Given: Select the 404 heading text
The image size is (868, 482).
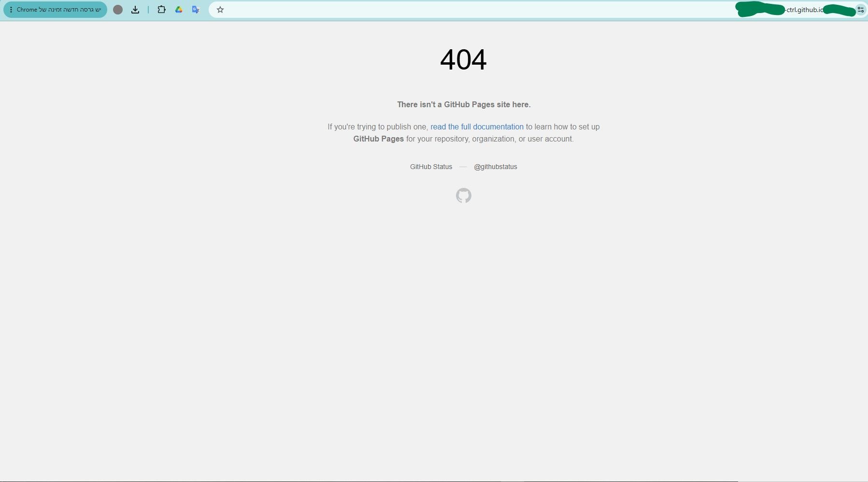Looking at the screenshot, I should point(463,60).
